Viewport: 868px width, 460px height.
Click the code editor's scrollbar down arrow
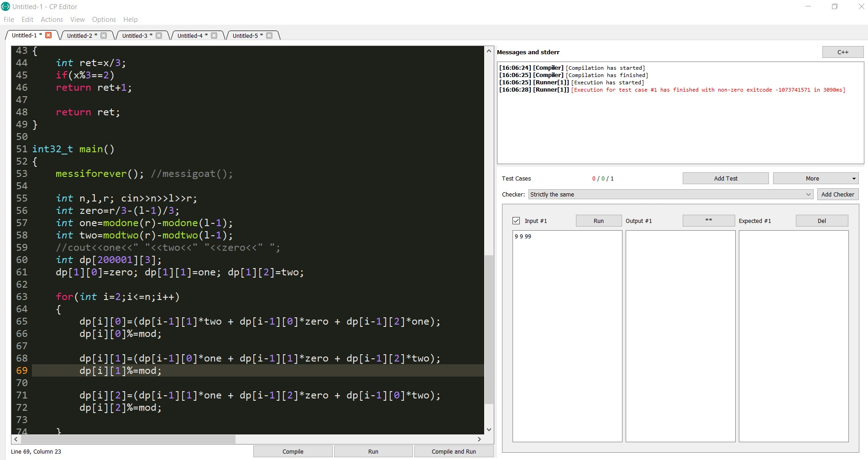click(488, 429)
